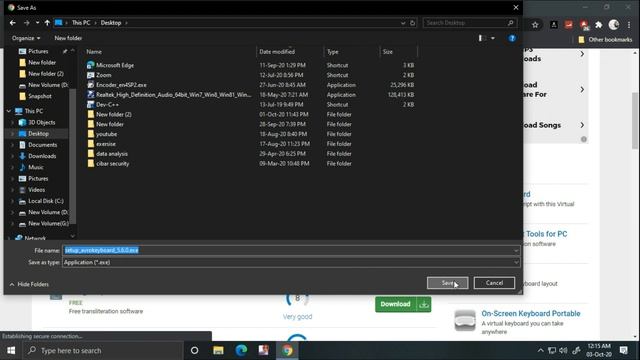Click Hide Folders toggle
This screenshot has width=640, height=360.
[x=29, y=284]
